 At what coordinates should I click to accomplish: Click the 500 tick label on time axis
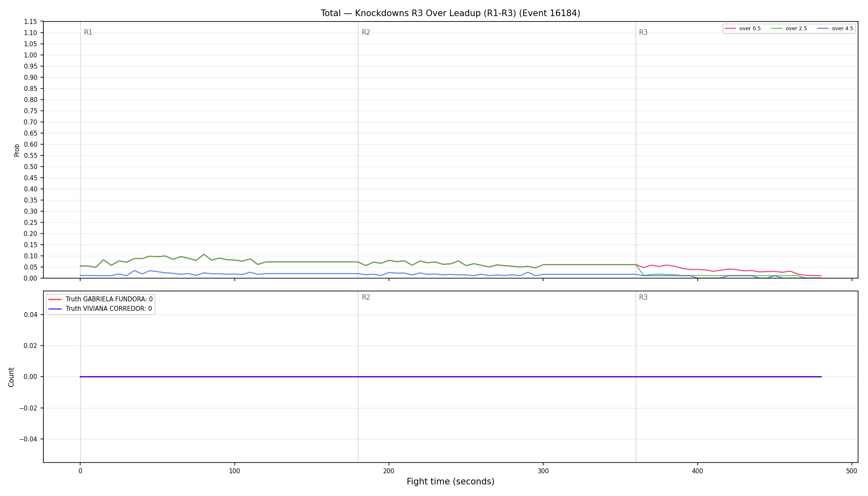click(851, 471)
